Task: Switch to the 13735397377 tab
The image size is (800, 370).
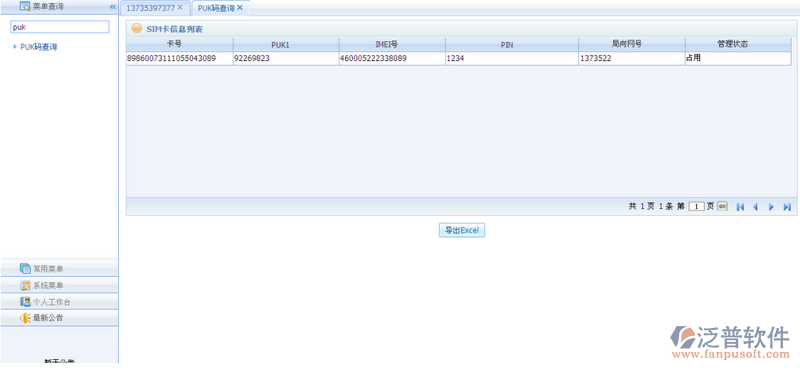Action: pyautogui.click(x=150, y=8)
